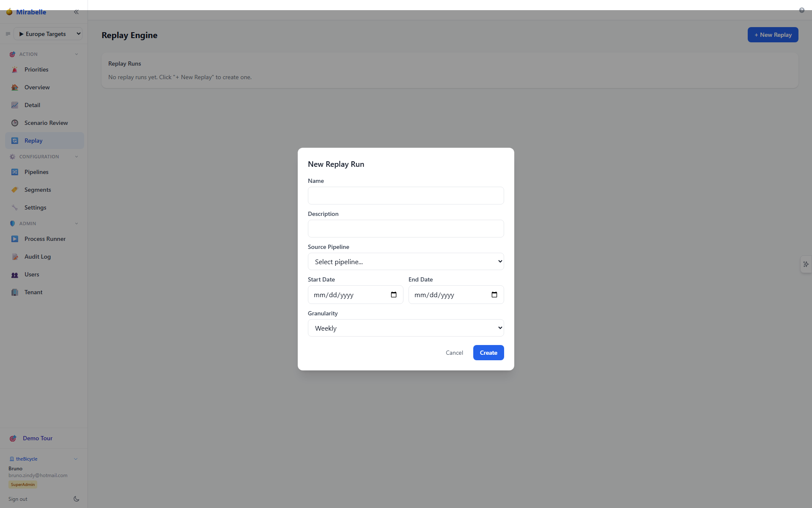This screenshot has width=812, height=508.
Task: Click the hamburger icon beside Europe Targets
Action: 8,34
